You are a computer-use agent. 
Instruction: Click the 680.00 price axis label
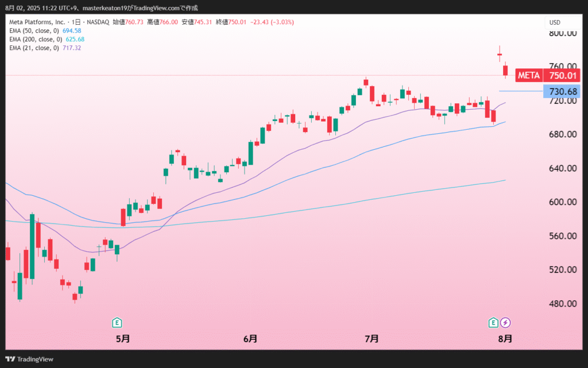(x=563, y=134)
